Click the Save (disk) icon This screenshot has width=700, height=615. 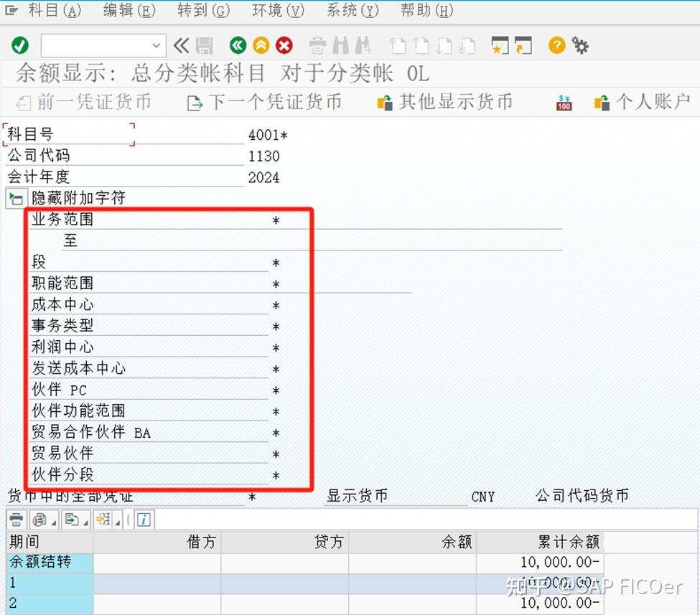click(x=204, y=44)
